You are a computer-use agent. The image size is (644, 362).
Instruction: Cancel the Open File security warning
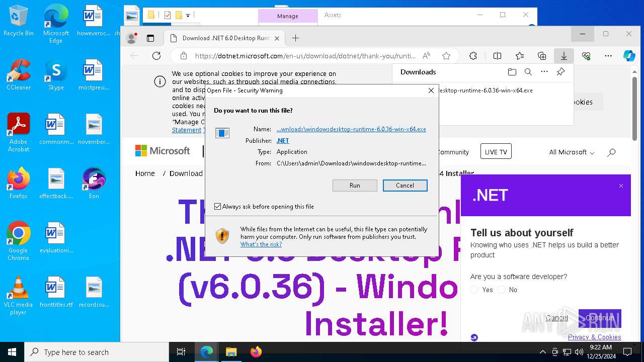click(405, 186)
